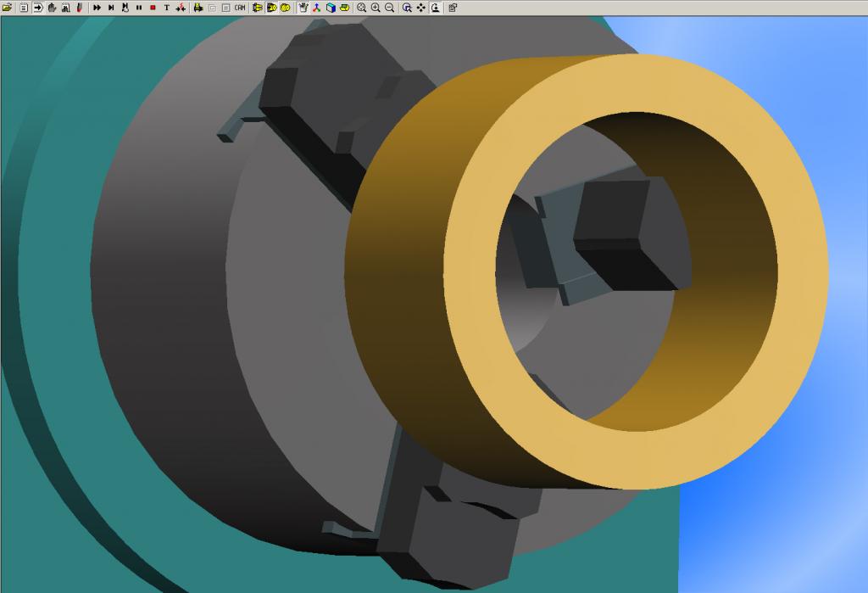Click the properties sheet icon
Screen dimensions: 868x593
pos(453,8)
